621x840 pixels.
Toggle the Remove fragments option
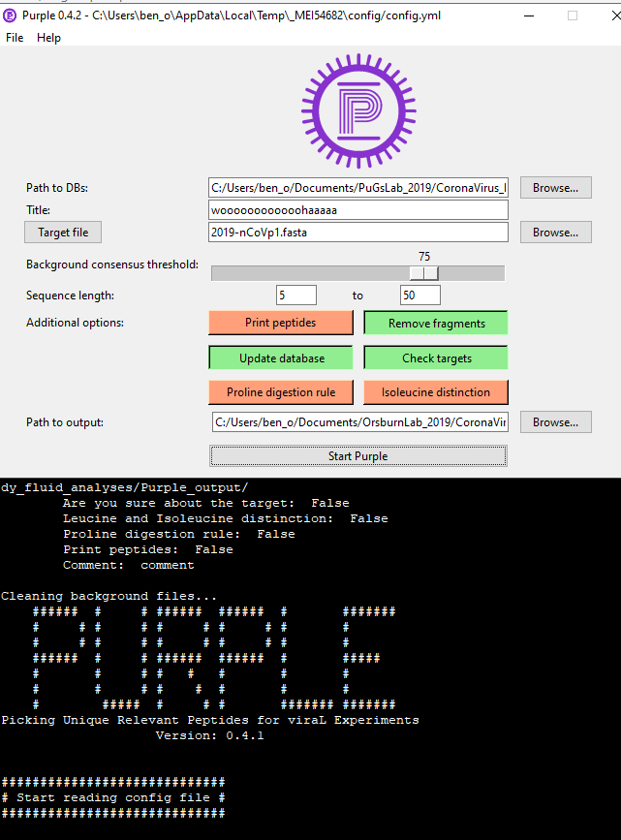(436, 323)
